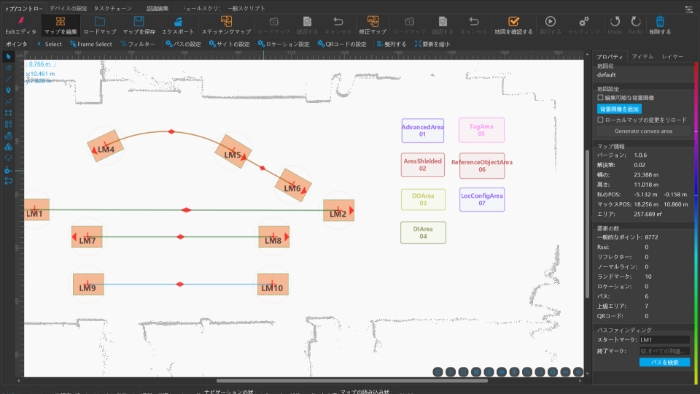Select the monitor screen tool in left sidebar

coord(8,158)
